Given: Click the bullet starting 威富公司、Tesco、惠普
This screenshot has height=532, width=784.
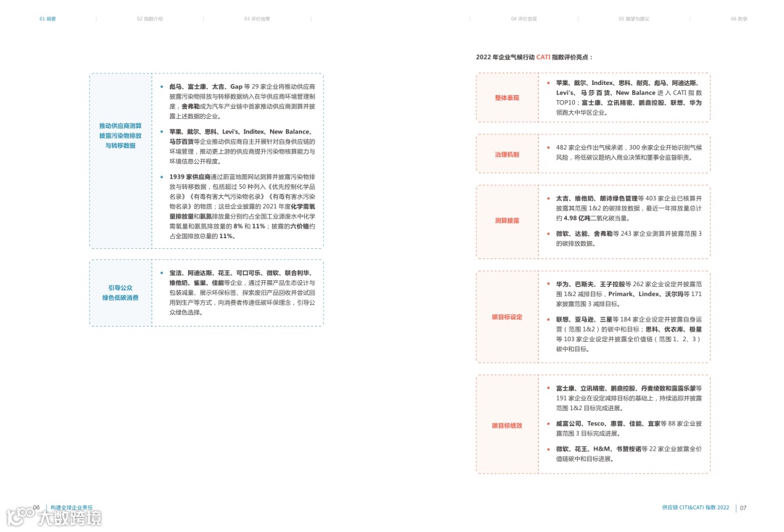Looking at the screenshot, I should point(629,428).
